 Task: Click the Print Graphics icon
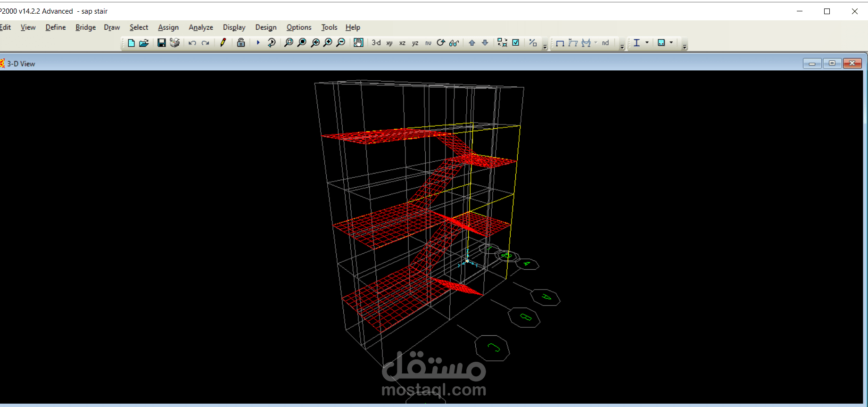pos(174,43)
